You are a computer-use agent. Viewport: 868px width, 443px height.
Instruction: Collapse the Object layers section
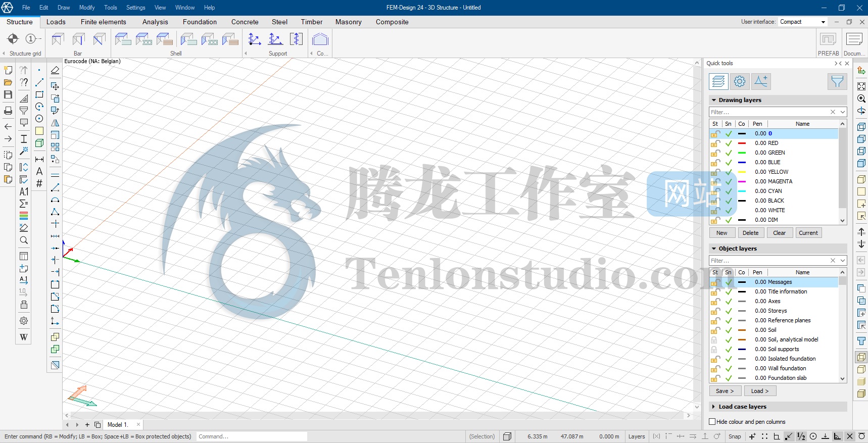click(714, 249)
